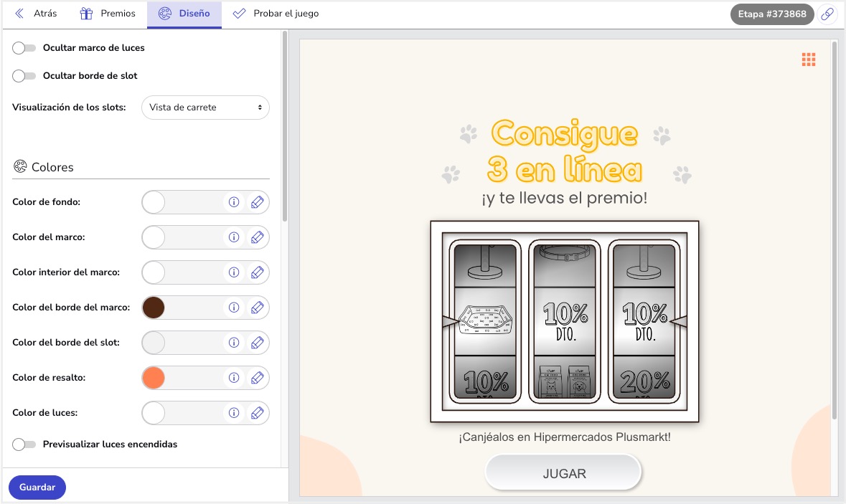The width and height of the screenshot is (846, 504).
Task: Click '¡Canjéalos en Hipermercados Plusmarkt!' text
Action: pos(565,437)
